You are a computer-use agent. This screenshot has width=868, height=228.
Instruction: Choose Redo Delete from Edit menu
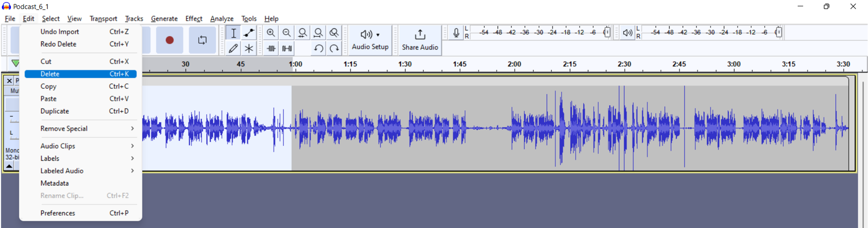[81, 44]
